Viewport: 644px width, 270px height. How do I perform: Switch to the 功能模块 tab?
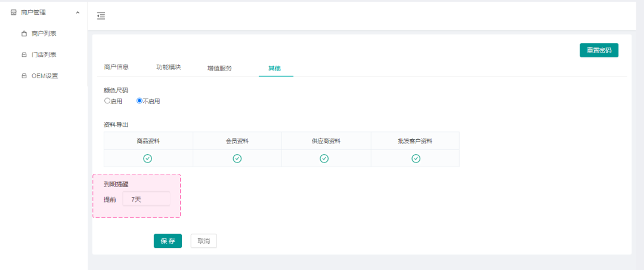tap(168, 67)
